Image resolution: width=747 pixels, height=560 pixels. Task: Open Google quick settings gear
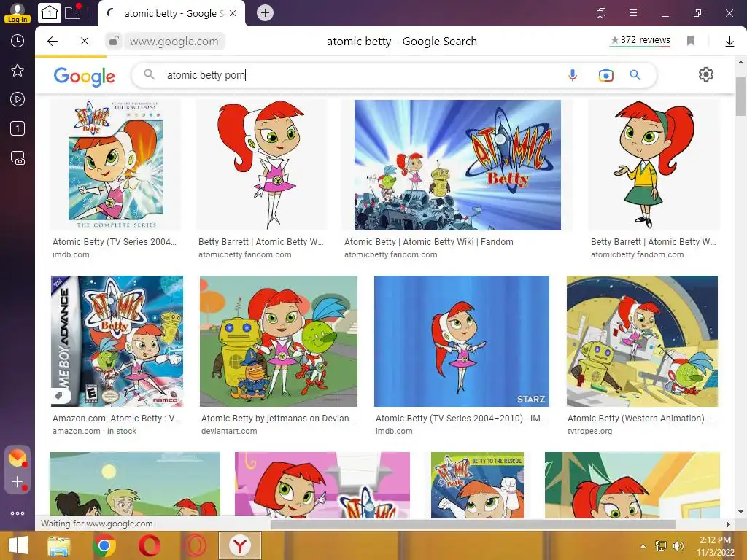pos(706,74)
